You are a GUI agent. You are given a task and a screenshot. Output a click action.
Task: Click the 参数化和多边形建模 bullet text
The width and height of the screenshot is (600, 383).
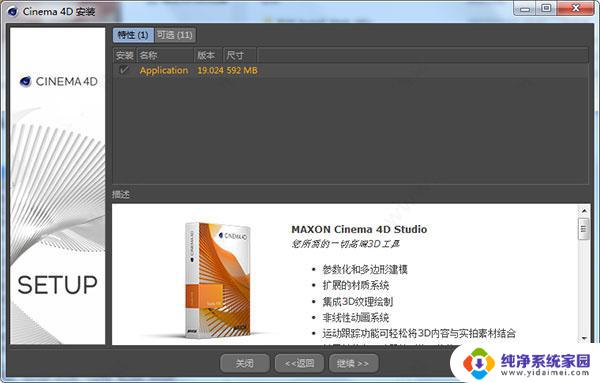point(365,269)
